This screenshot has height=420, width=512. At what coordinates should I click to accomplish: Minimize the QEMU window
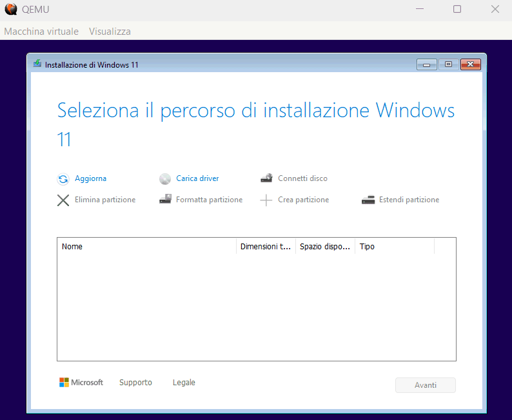420,9
